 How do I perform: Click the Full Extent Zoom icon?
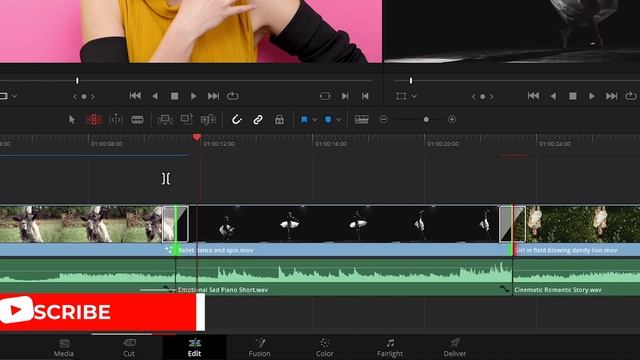tap(361, 119)
